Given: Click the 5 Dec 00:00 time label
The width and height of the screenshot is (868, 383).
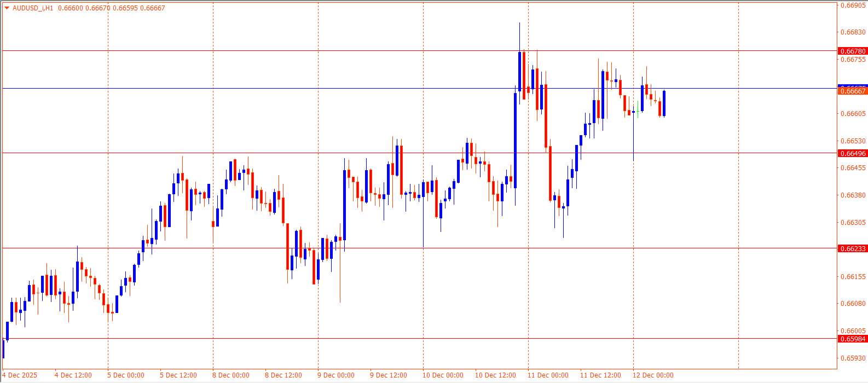Looking at the screenshot, I should [126, 375].
